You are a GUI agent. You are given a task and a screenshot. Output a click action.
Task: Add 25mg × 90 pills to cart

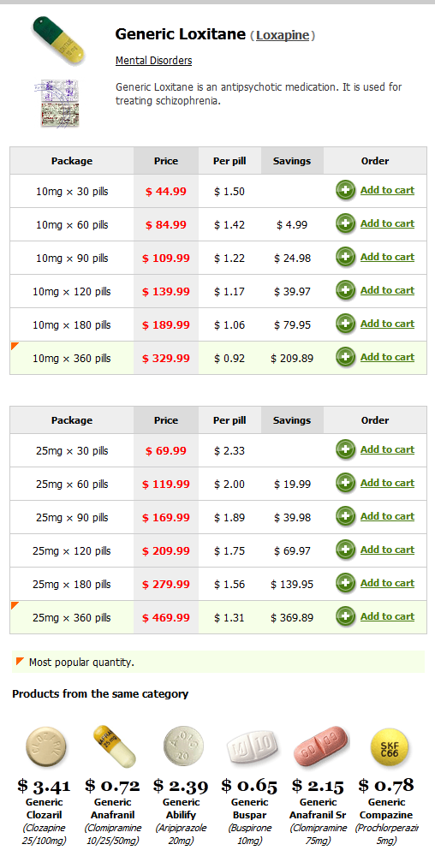387,516
